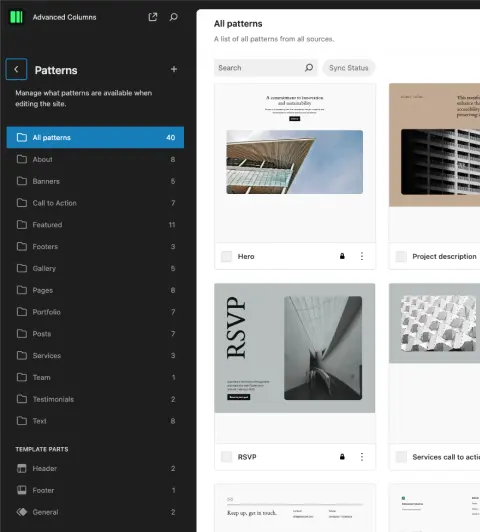Click folder icon beside Featured

(x=22, y=225)
